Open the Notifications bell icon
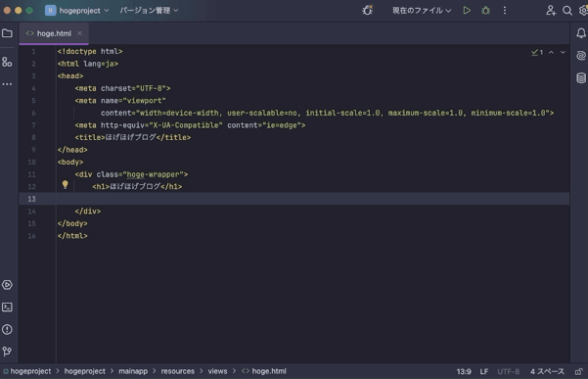588x379 pixels. pos(581,33)
